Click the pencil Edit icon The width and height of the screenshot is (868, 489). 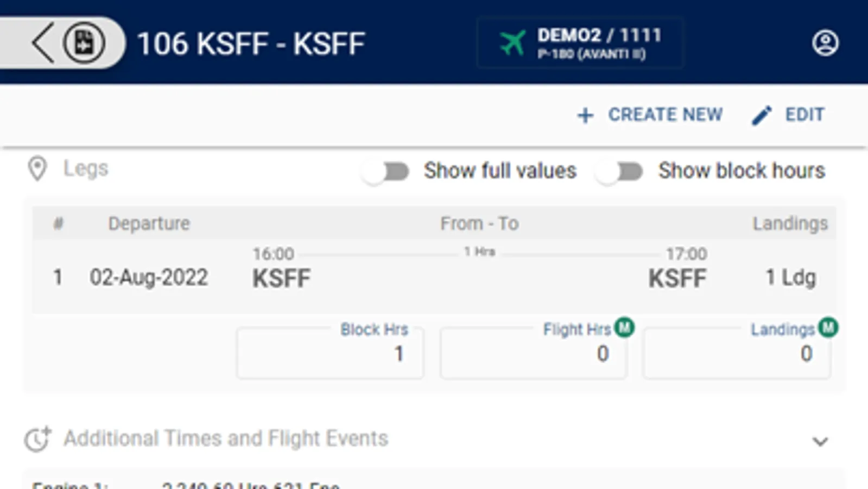762,115
